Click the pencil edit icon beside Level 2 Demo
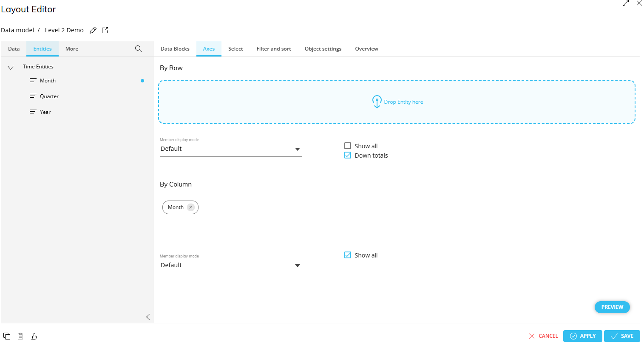Screen dimensions: 644x345 93,30
